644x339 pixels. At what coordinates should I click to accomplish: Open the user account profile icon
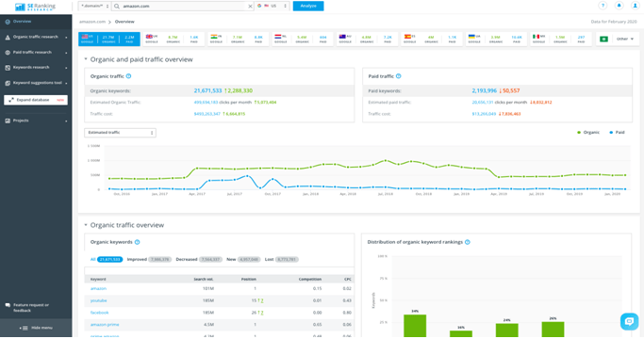635,6
